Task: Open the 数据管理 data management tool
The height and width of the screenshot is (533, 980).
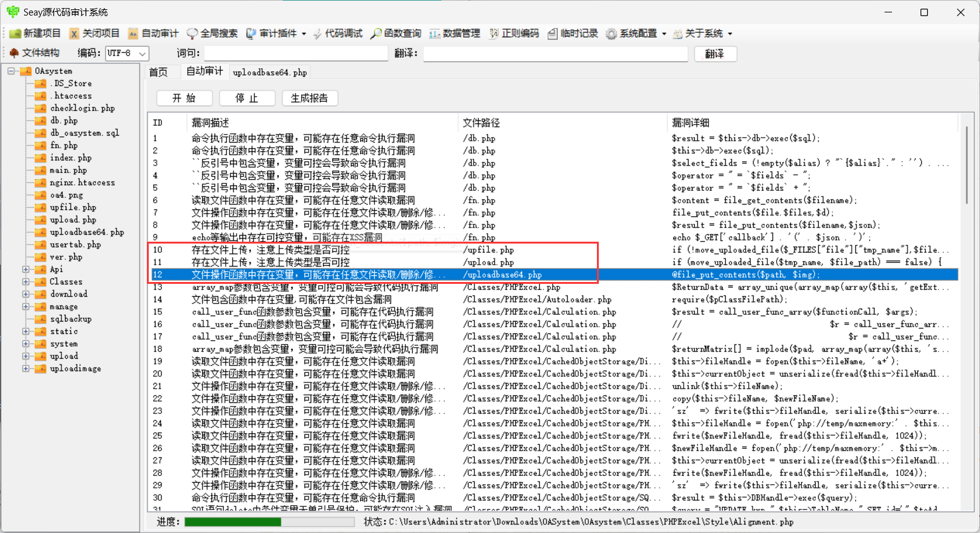Action: [x=435, y=33]
